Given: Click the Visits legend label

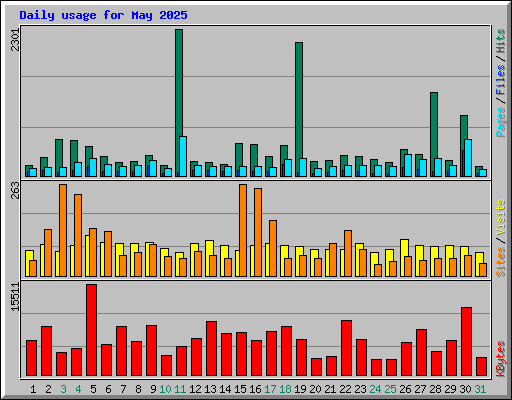Looking at the screenshot, I should pos(500,217).
